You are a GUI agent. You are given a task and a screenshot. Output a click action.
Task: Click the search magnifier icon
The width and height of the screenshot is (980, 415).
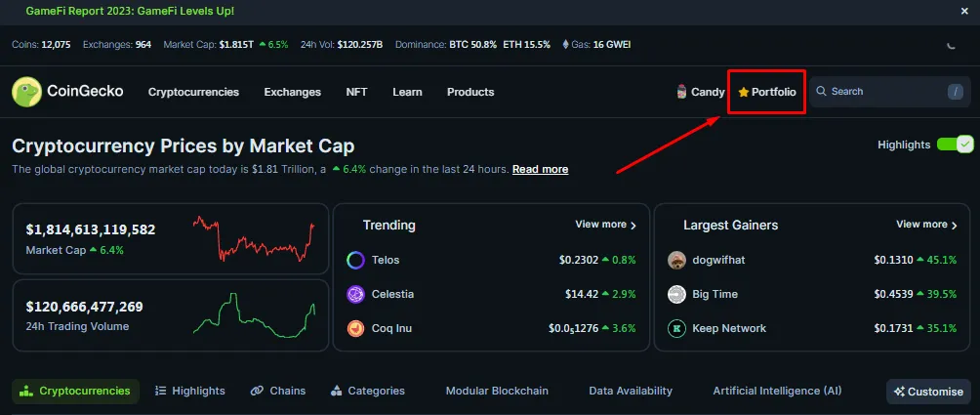(x=821, y=91)
